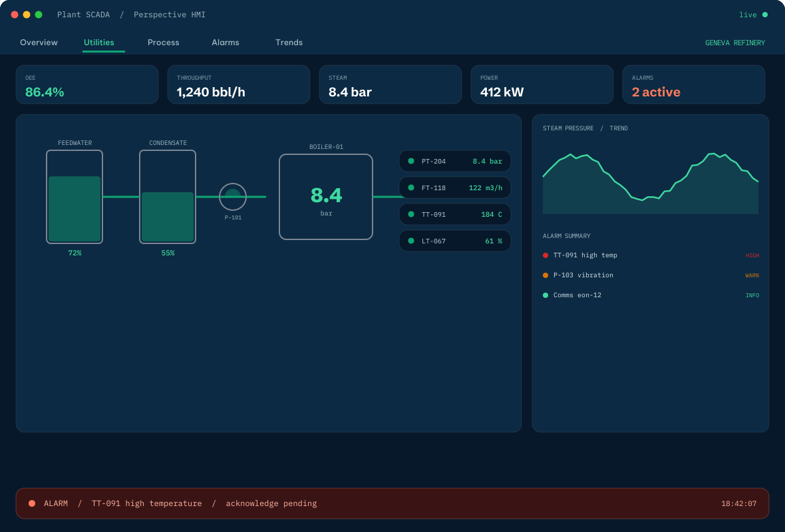The height and width of the screenshot is (532, 785).
Task: Click orange dot beside P-103 vibration
Action: click(546, 275)
